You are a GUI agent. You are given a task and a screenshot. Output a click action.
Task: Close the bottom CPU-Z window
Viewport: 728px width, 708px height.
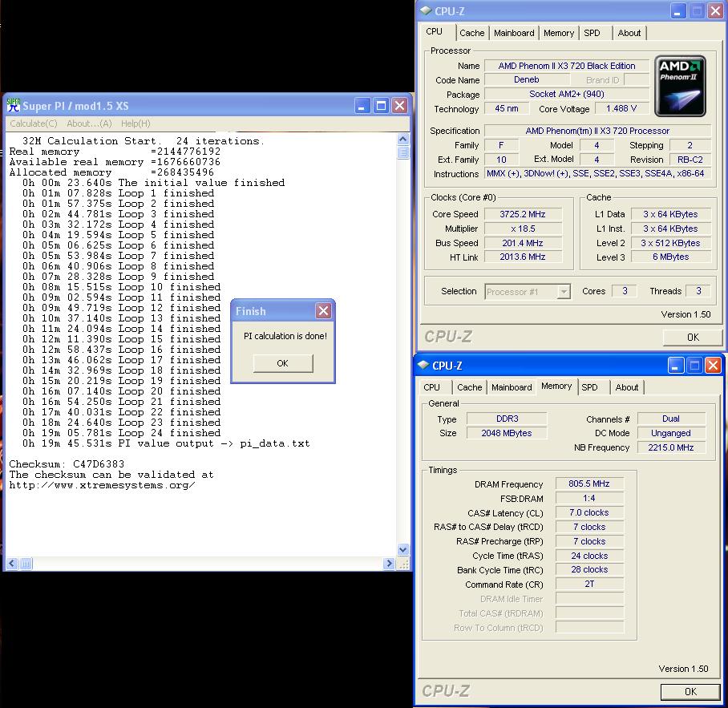tap(713, 366)
